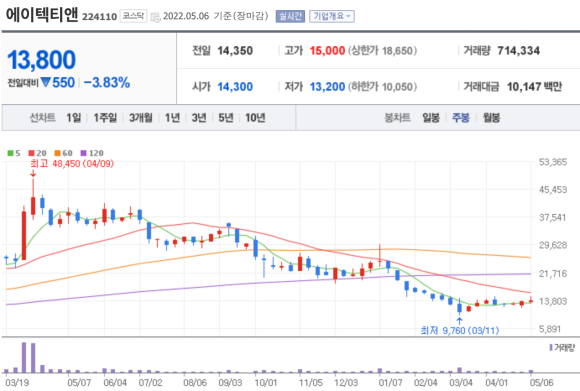Click the opening price 14,300

[235, 87]
